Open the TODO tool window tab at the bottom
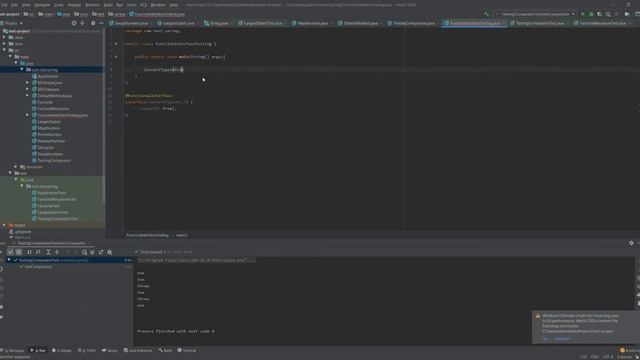640x360 pixels. [x=87, y=351]
